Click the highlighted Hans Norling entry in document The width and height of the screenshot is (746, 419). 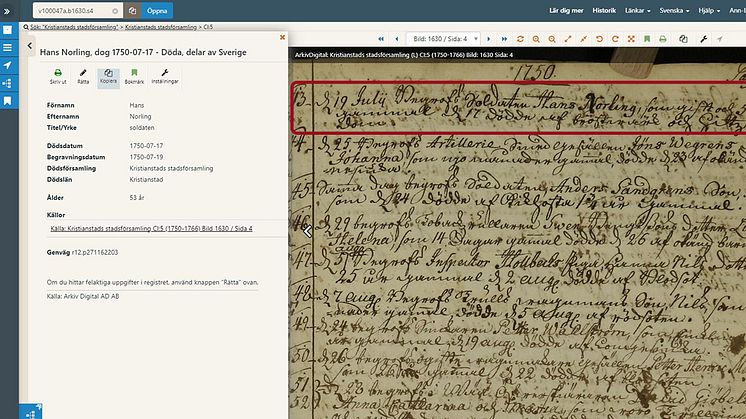(518, 108)
